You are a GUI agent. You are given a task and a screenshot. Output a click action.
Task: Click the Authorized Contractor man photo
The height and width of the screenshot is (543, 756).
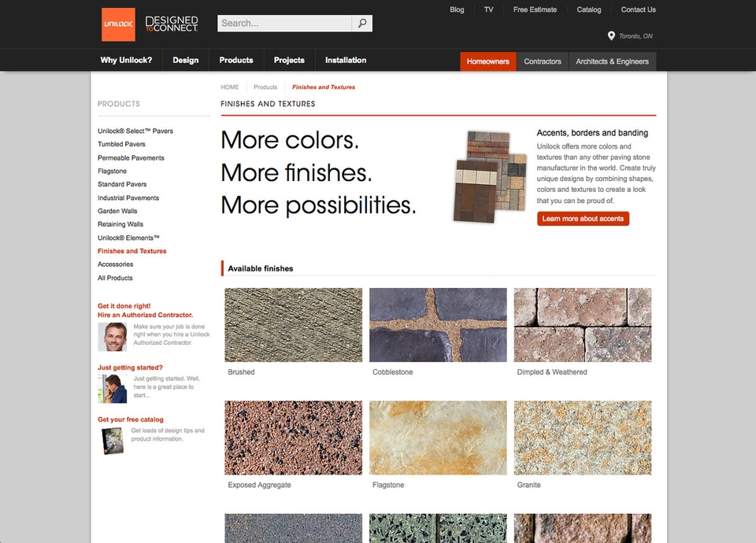[113, 337]
